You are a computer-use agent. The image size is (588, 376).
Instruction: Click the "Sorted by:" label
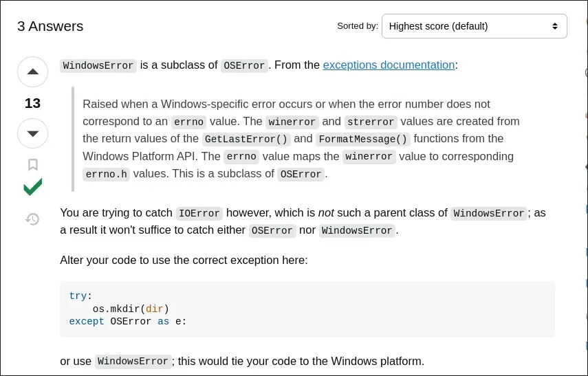click(x=357, y=26)
